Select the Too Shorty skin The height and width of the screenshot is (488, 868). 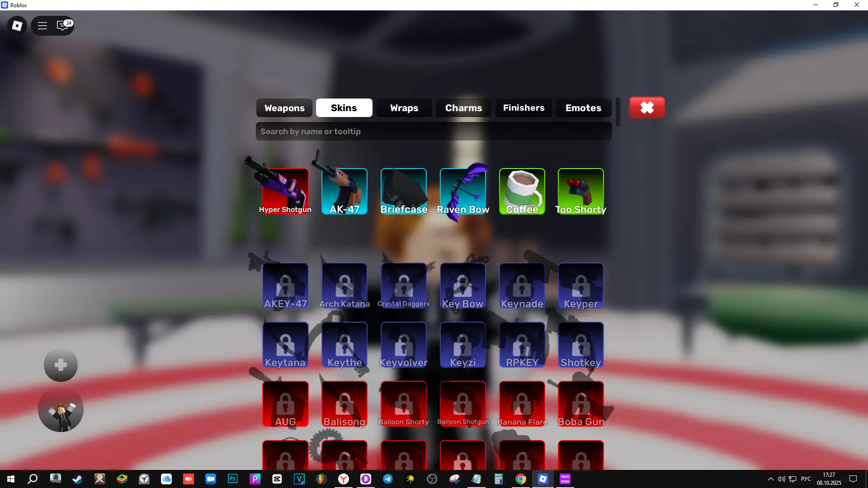(x=581, y=192)
